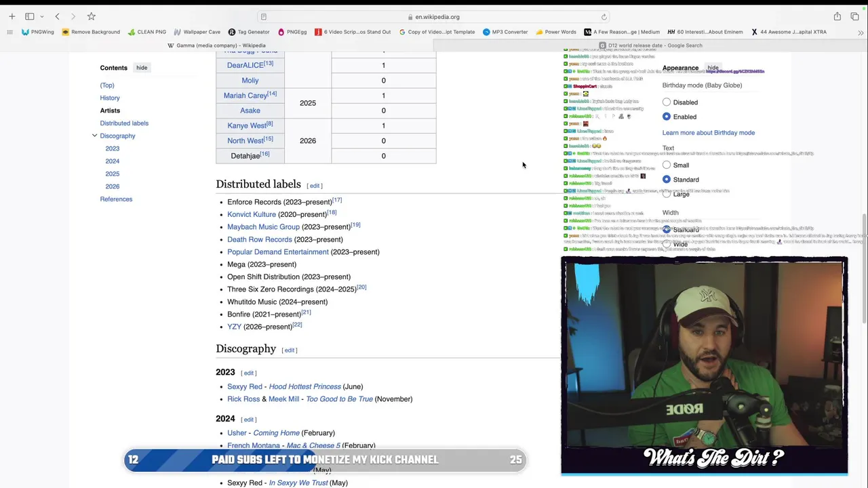868x488 pixels.
Task: Open the 6 Video Scrip...os Stand Out bookmark
Action: [353, 32]
